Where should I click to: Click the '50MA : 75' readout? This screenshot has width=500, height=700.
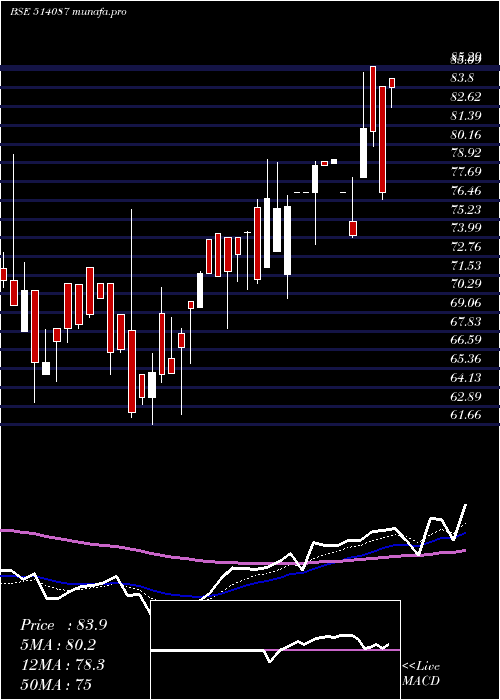56,684
